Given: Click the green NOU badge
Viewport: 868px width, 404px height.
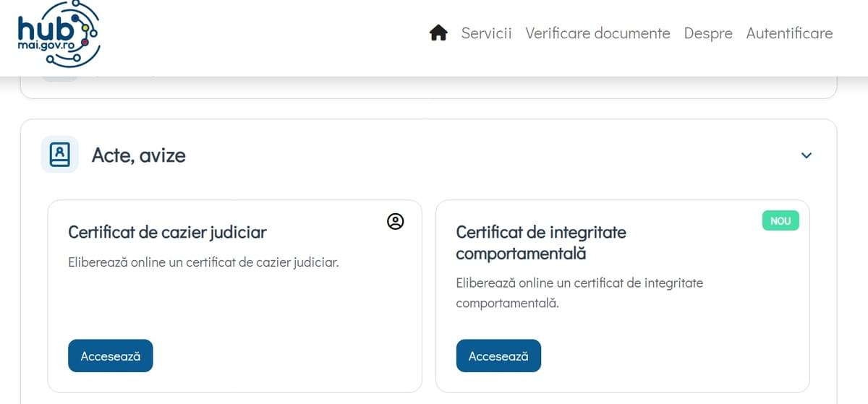Looking at the screenshot, I should click(780, 221).
